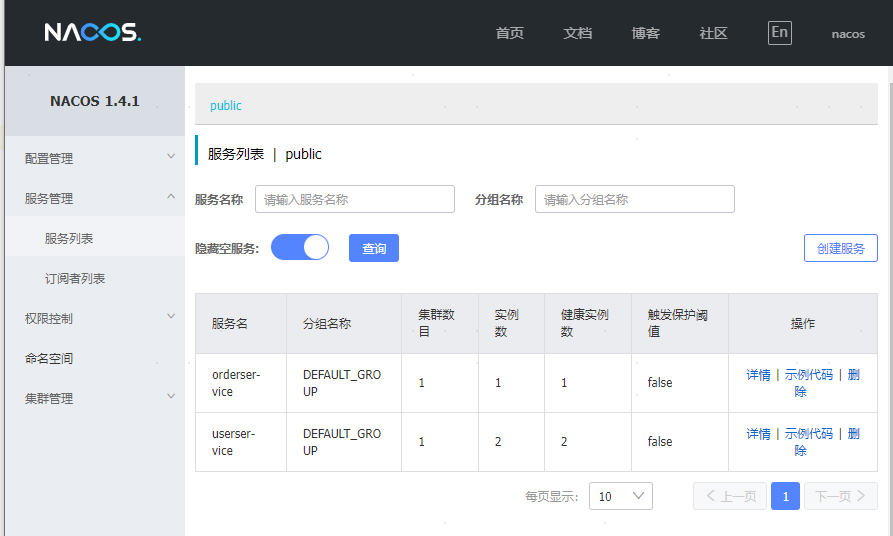893x536 pixels.
Task: Click the 创建服务 button
Action: [x=840, y=248]
